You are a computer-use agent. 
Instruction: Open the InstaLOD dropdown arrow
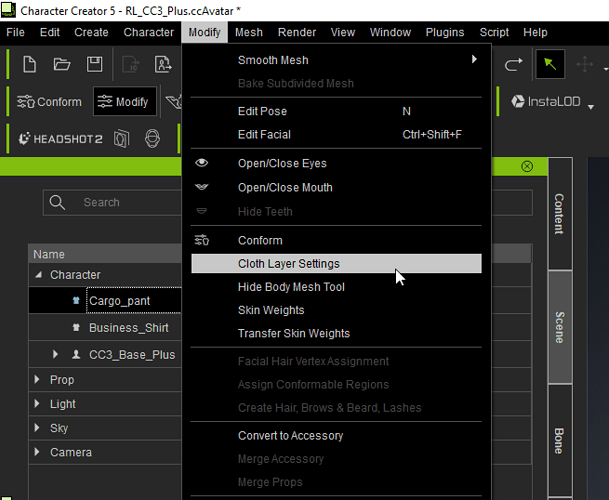591,107
